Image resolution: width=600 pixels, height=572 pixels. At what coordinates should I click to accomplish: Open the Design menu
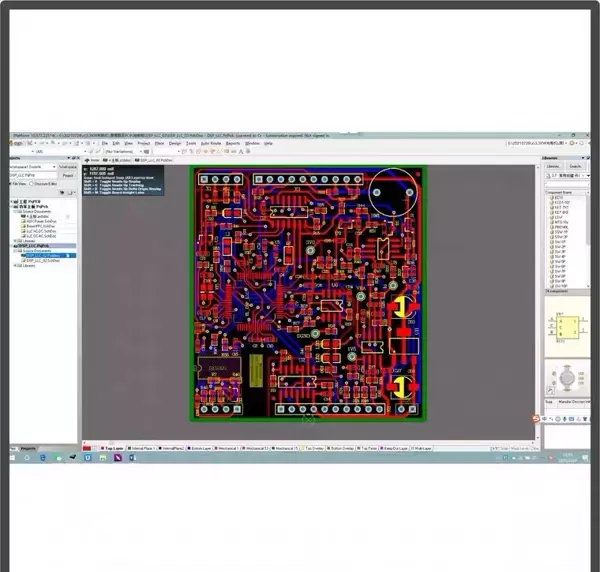(x=174, y=144)
